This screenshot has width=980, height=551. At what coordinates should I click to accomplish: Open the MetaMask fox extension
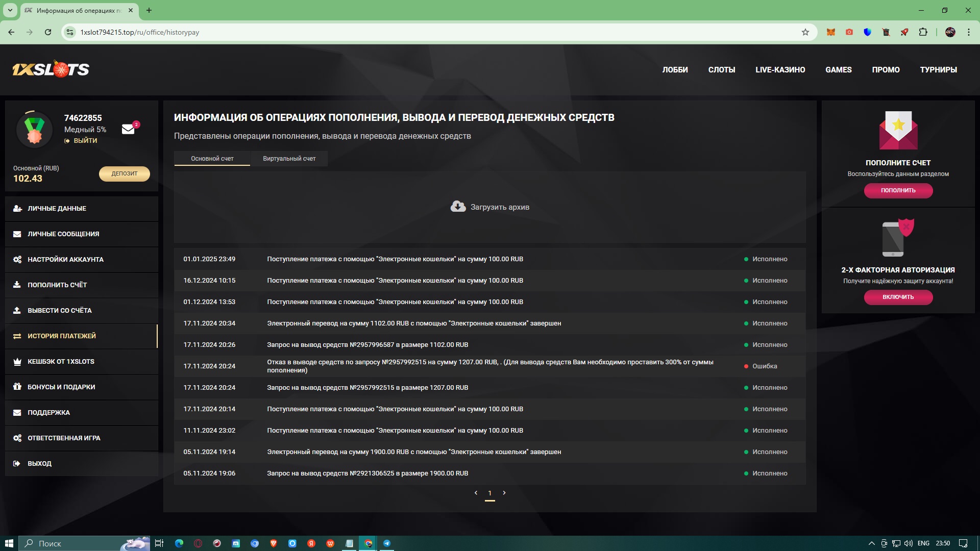(831, 32)
